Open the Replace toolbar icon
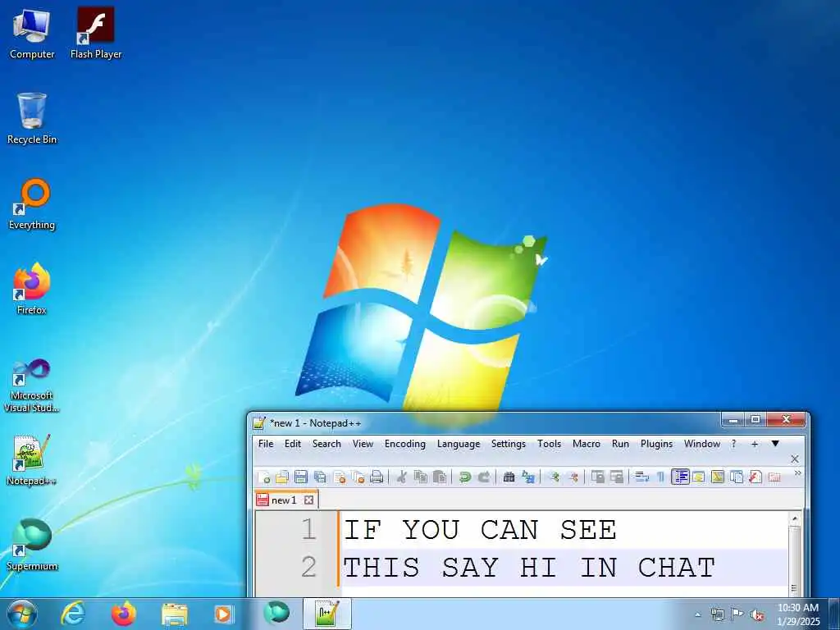 tap(528, 477)
